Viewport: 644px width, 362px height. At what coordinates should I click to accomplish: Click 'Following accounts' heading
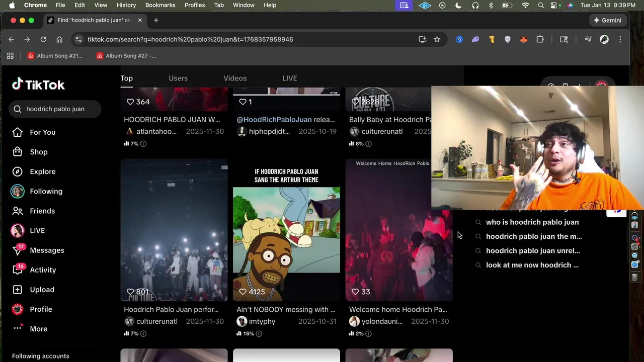pos(41,356)
